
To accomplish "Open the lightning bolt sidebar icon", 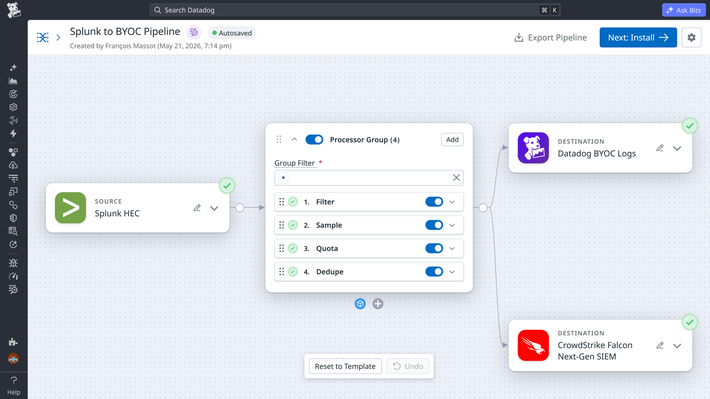I will point(13,134).
